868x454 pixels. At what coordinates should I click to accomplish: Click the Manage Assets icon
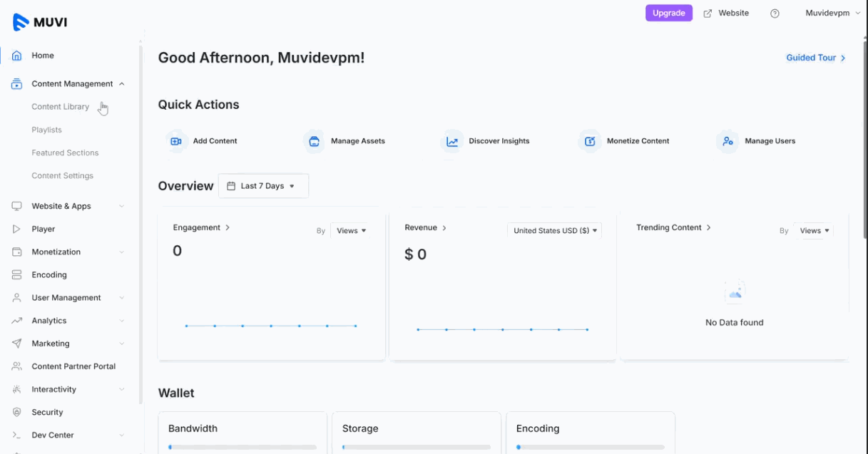pyautogui.click(x=314, y=141)
